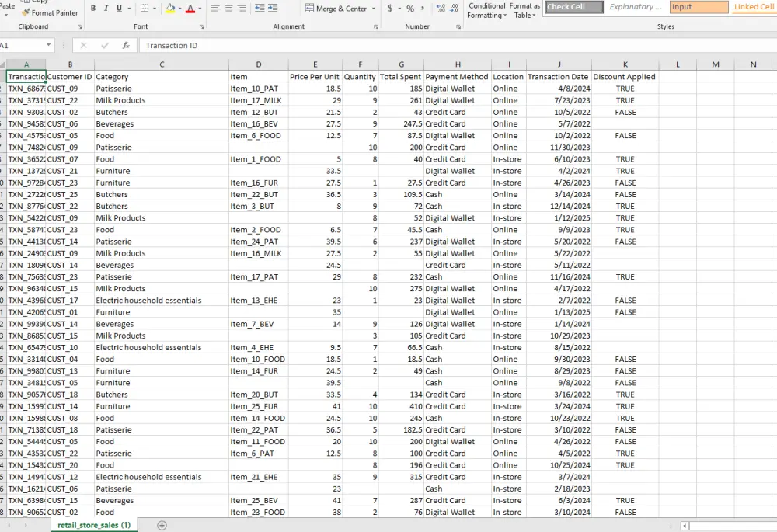Open Merge & Center dropdown arrow
The image size is (777, 532).
click(374, 9)
